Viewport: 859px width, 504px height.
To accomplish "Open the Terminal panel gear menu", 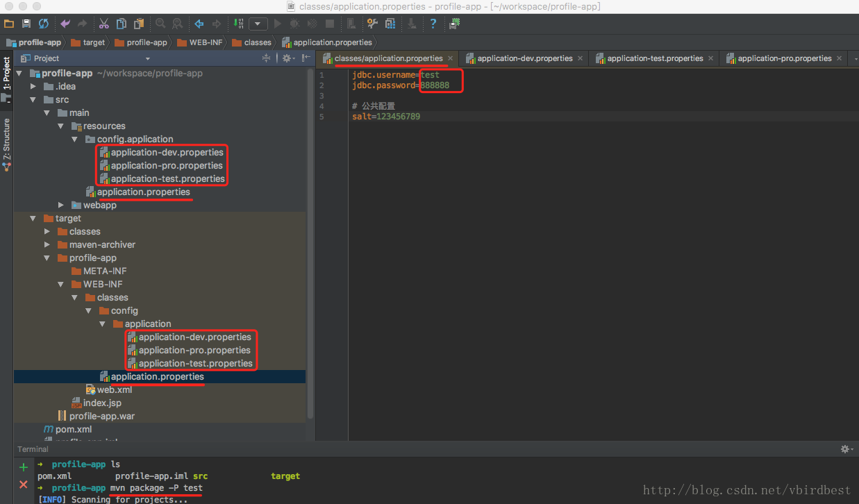I will click(x=847, y=449).
